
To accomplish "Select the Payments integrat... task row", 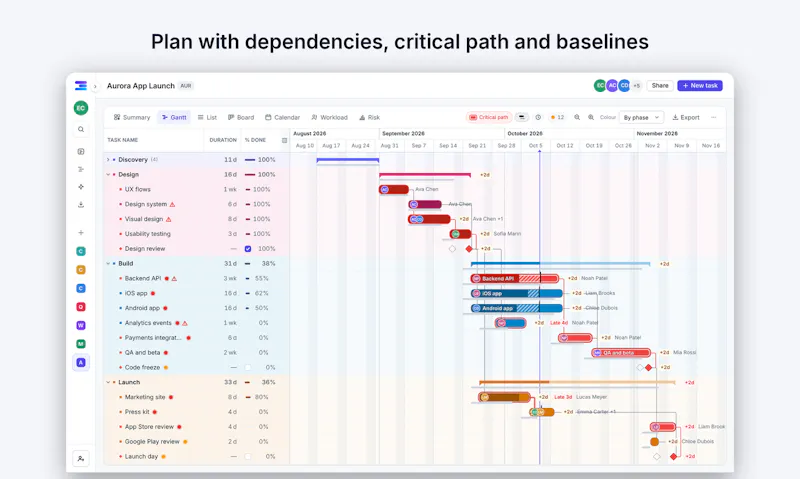I will pos(197,338).
